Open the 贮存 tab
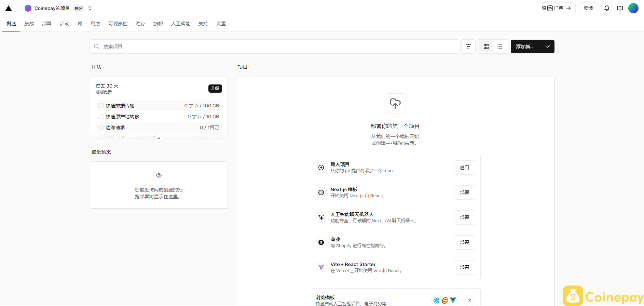 [x=140, y=24]
